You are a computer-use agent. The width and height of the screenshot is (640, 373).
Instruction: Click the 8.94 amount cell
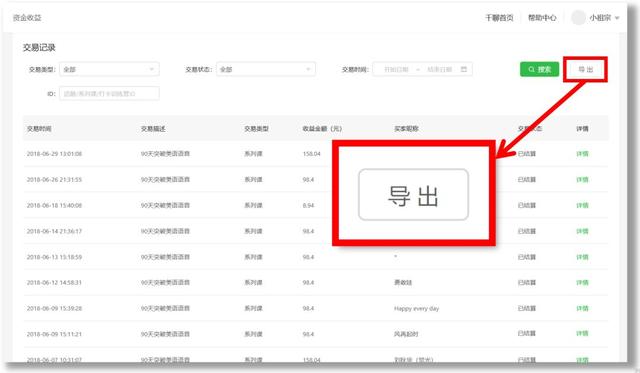[308, 205]
